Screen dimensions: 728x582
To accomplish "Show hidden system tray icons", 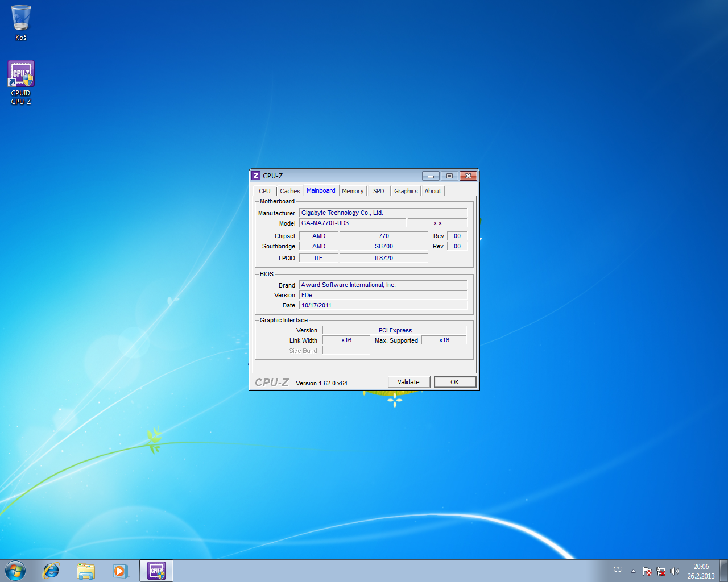I will (633, 571).
